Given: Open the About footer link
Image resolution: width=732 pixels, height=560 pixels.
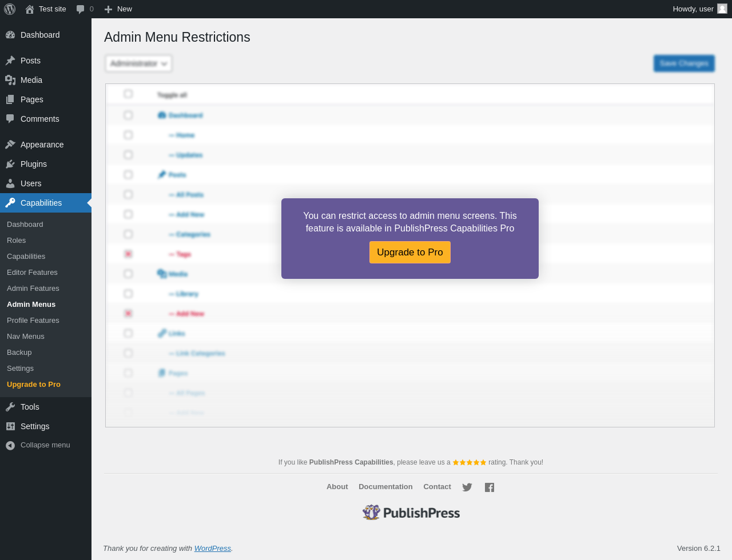Looking at the screenshot, I should click(337, 487).
